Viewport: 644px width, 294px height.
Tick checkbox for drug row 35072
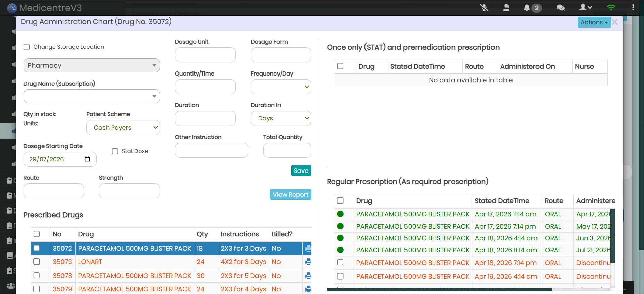pos(37,248)
